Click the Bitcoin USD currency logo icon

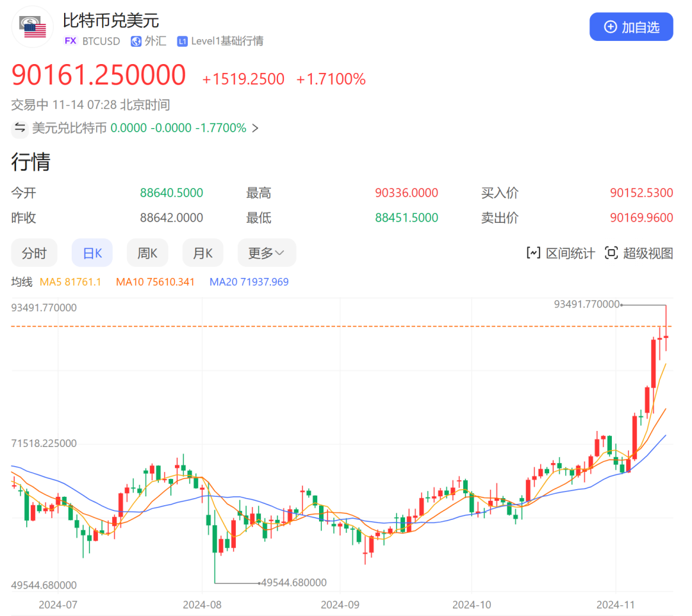(x=33, y=28)
